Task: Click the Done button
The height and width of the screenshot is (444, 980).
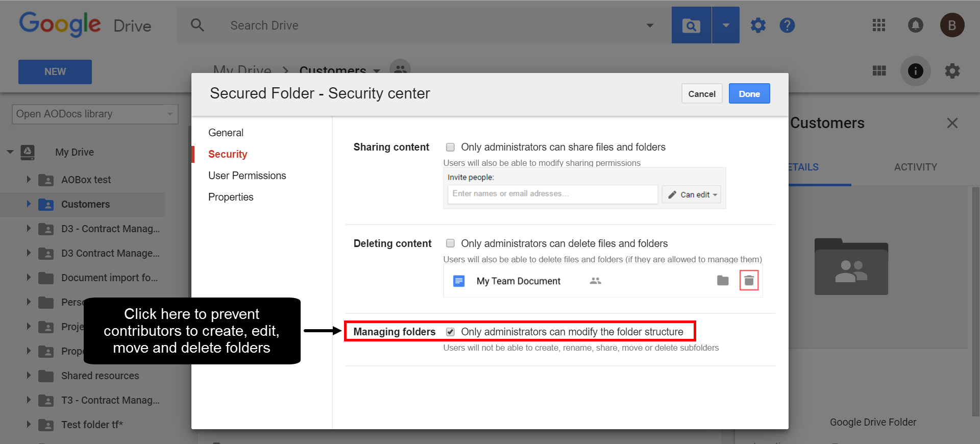Action: point(749,93)
